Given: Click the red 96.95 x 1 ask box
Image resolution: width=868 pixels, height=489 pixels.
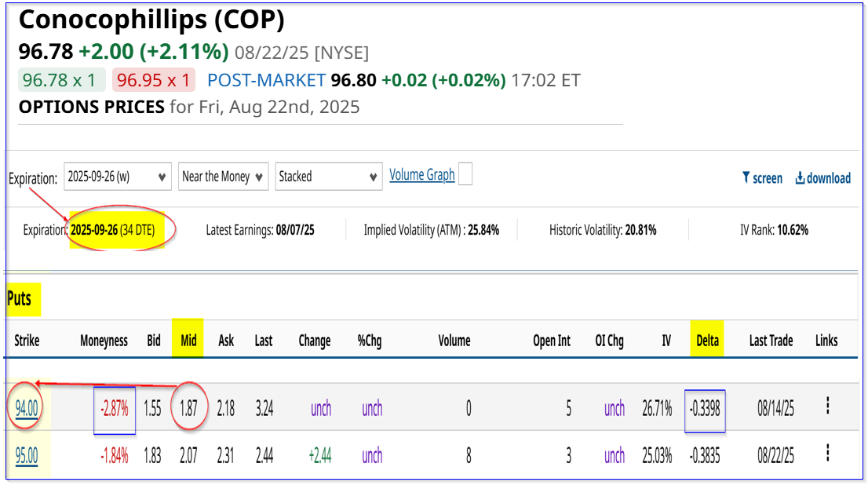Looking at the screenshot, I should [x=153, y=80].
